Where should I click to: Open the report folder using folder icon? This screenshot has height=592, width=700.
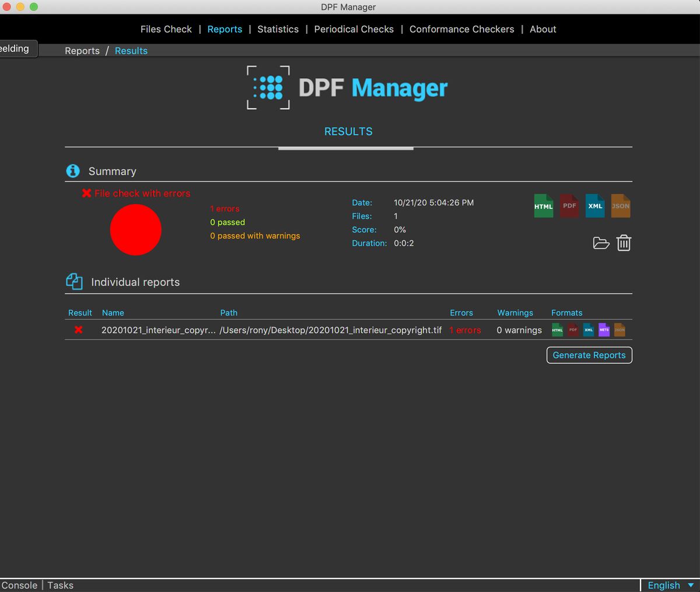click(601, 243)
